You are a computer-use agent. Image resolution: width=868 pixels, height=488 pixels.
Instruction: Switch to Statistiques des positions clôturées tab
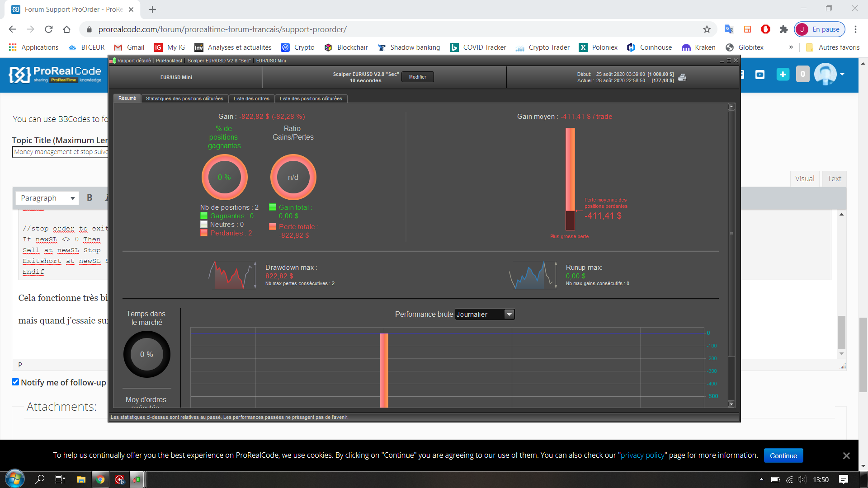click(x=184, y=99)
